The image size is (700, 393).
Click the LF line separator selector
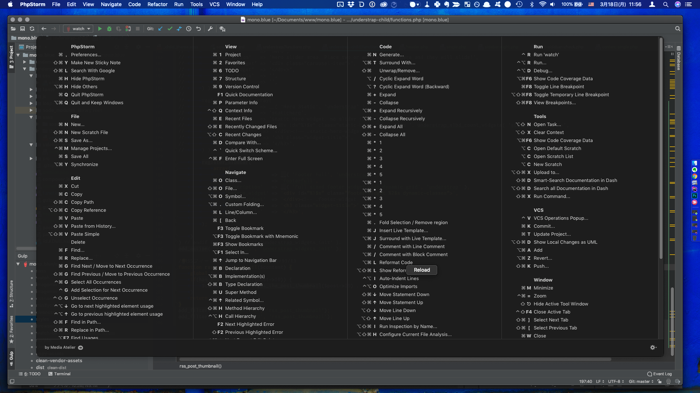600,381
